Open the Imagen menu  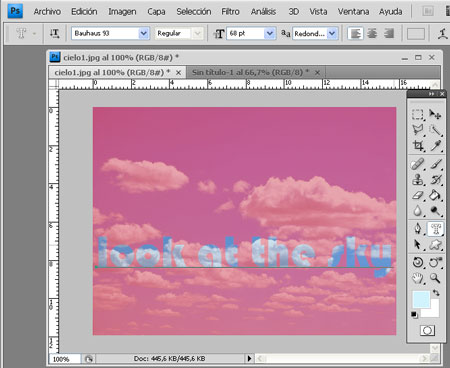click(122, 12)
